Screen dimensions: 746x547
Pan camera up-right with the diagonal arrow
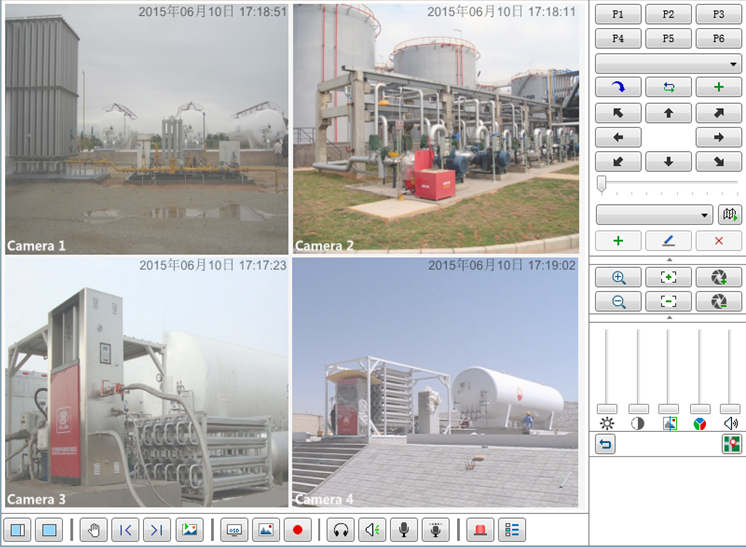coord(718,113)
